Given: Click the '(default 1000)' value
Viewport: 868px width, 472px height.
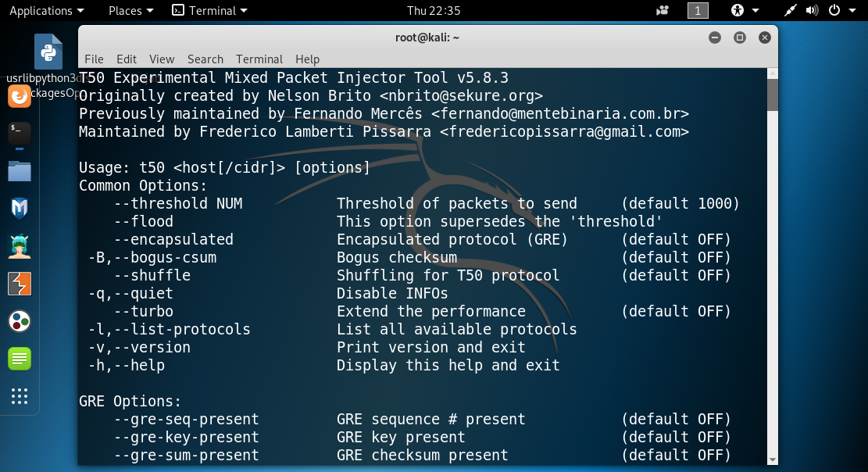Looking at the screenshot, I should 680,204.
